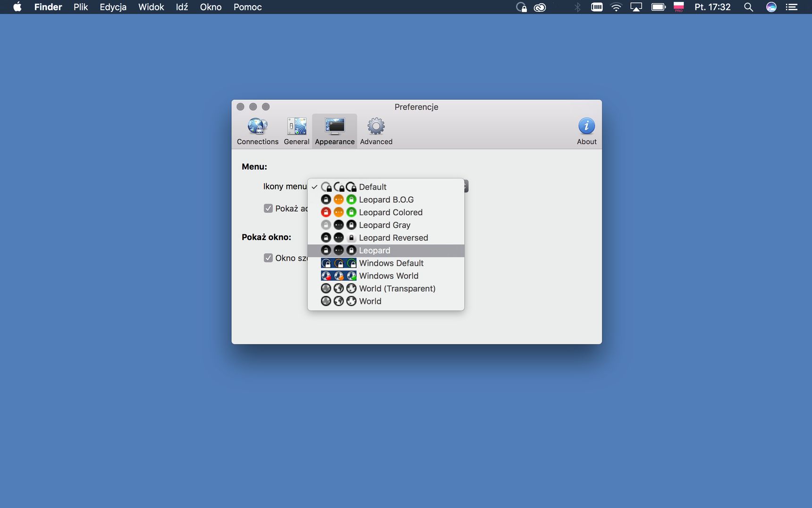The height and width of the screenshot is (508, 812).
Task: Open Notification Center list icon
Action: (792, 7)
